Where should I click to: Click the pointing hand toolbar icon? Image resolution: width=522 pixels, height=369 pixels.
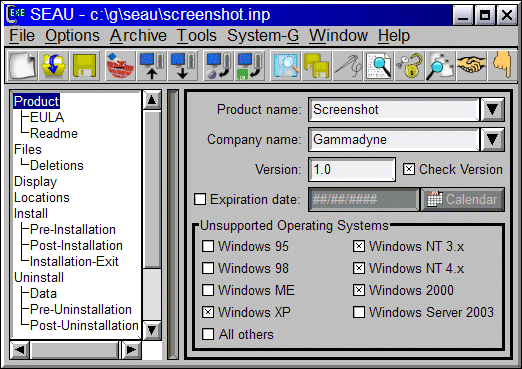coord(503,65)
